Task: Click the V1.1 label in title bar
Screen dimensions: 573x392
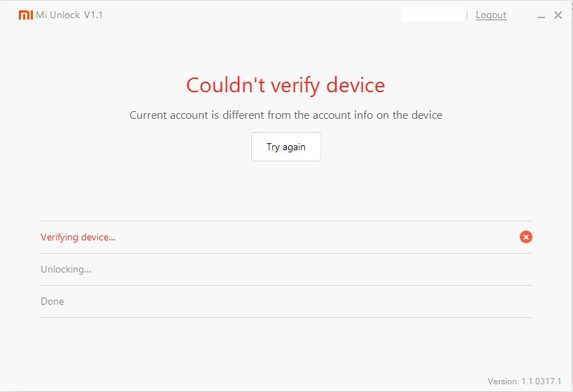Action: click(93, 15)
